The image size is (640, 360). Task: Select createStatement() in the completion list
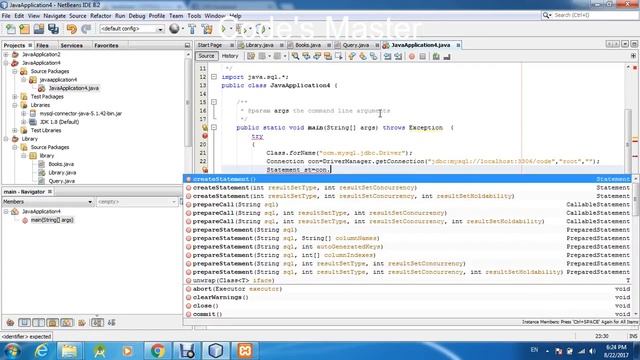(407, 179)
